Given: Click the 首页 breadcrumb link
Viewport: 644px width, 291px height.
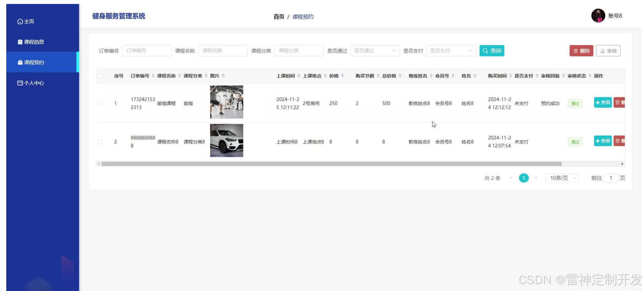Looking at the screenshot, I should (279, 17).
